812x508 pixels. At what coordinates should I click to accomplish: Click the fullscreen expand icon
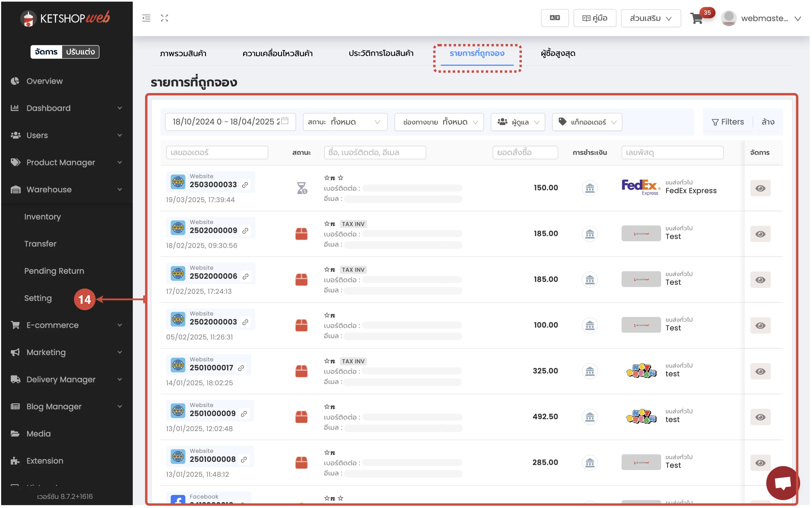tap(164, 18)
